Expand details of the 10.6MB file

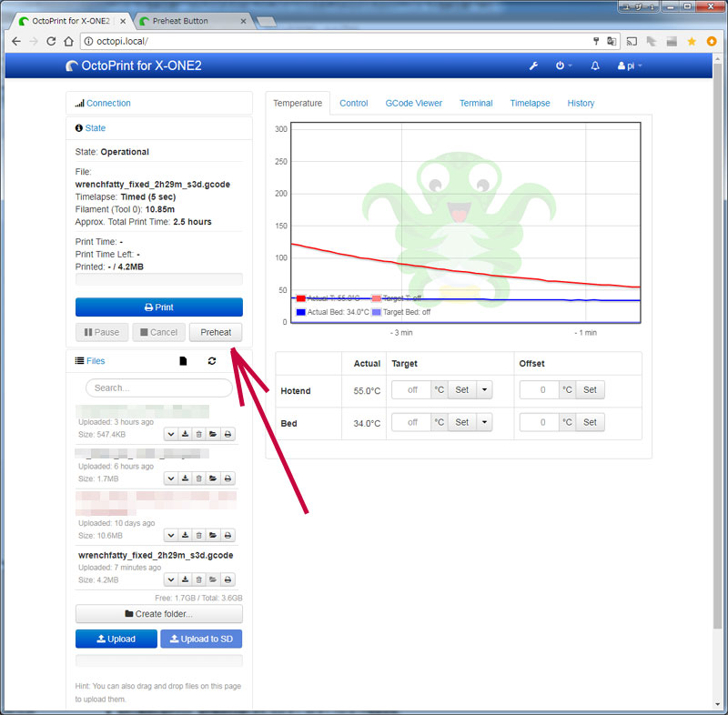(x=171, y=536)
